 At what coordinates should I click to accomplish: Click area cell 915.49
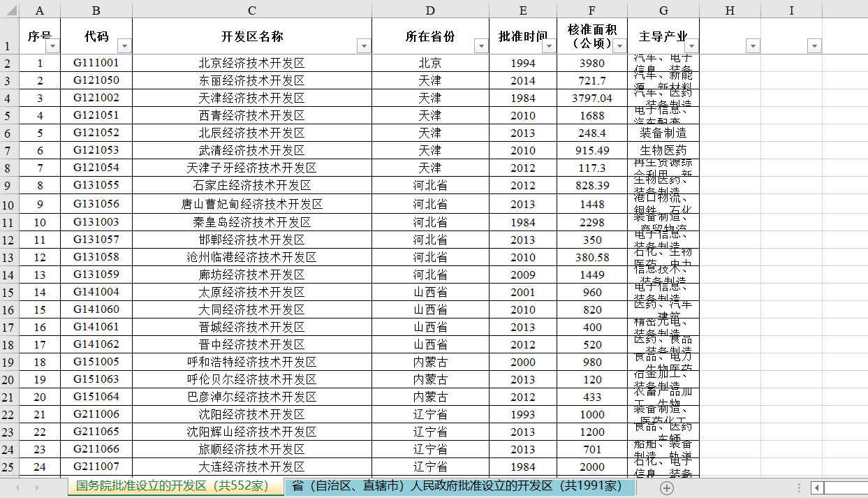point(592,150)
